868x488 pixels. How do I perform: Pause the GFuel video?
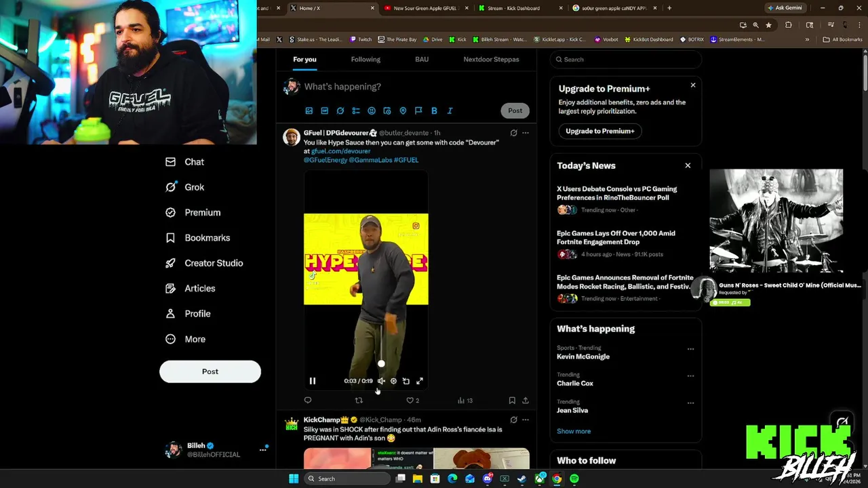point(313,381)
